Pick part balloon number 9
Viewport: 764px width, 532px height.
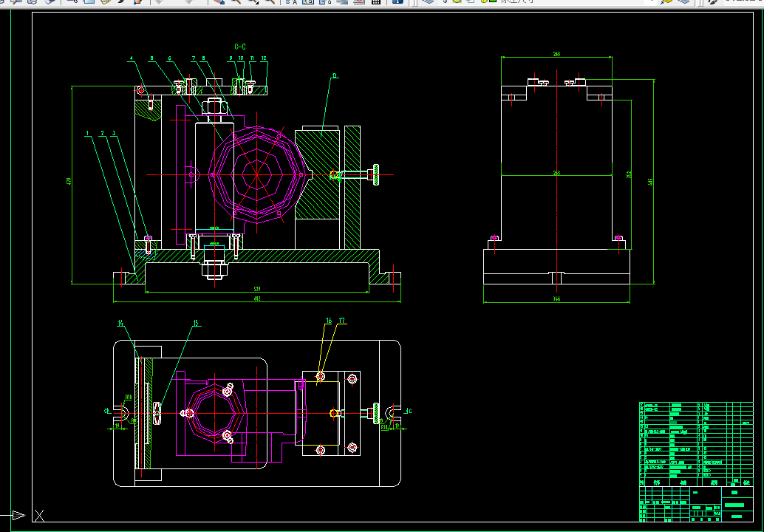(x=231, y=58)
